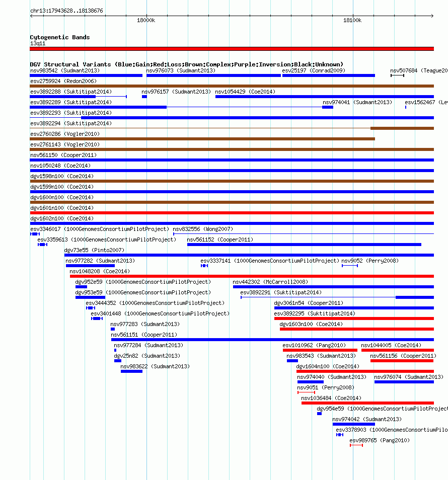Select nsv977284 (Sudmant2013) label
The height and width of the screenshot is (480, 448).
point(148,345)
